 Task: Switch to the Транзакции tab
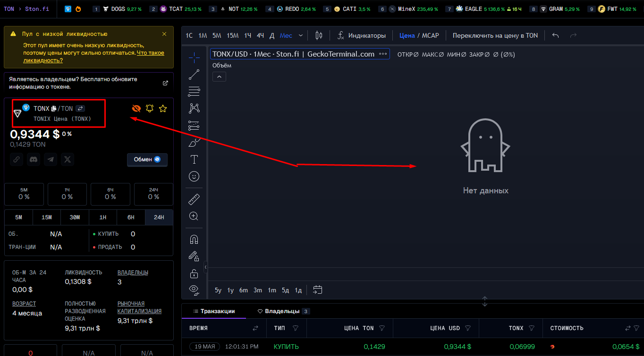click(214, 311)
